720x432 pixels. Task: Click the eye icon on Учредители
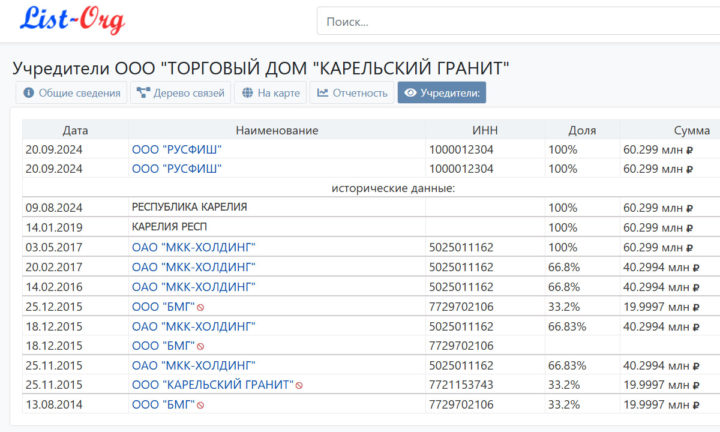point(410,93)
